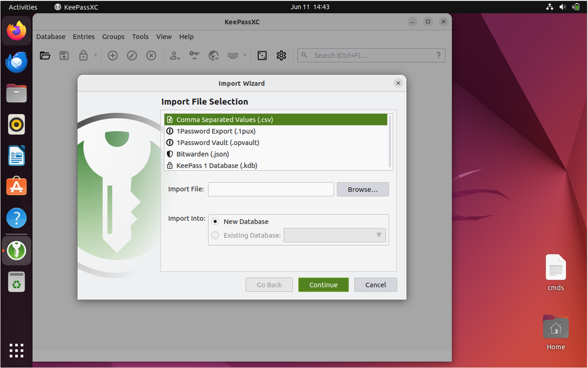Screen dimensions: 588x368
Task: Expand the lock databases dropdown arrow
Action: click(x=96, y=55)
